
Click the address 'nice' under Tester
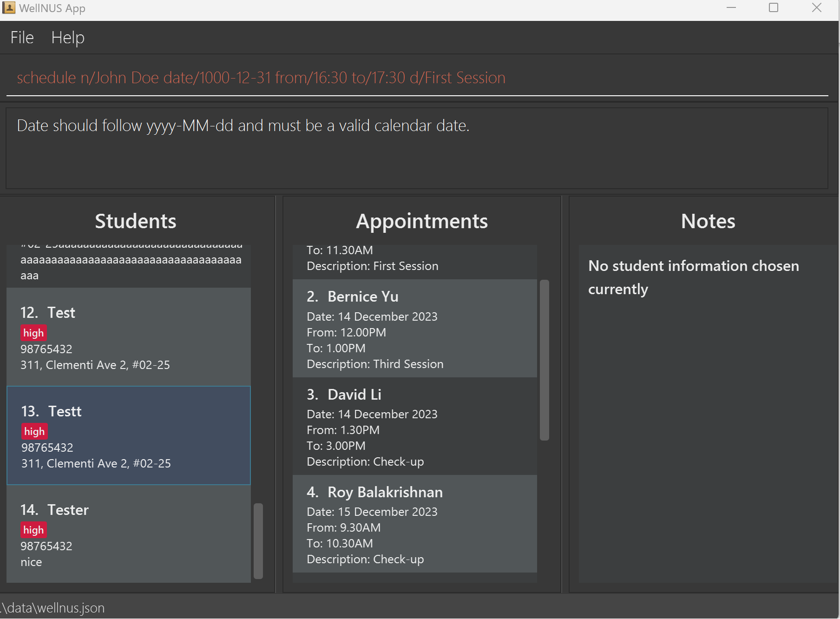click(x=31, y=562)
